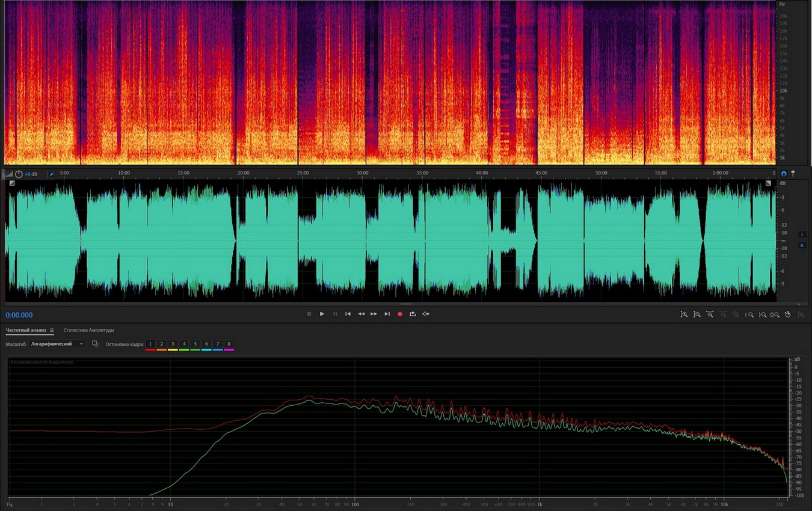Select the Частотный анализ tab
Image resolution: width=812 pixels, height=511 pixels.
click(x=26, y=330)
